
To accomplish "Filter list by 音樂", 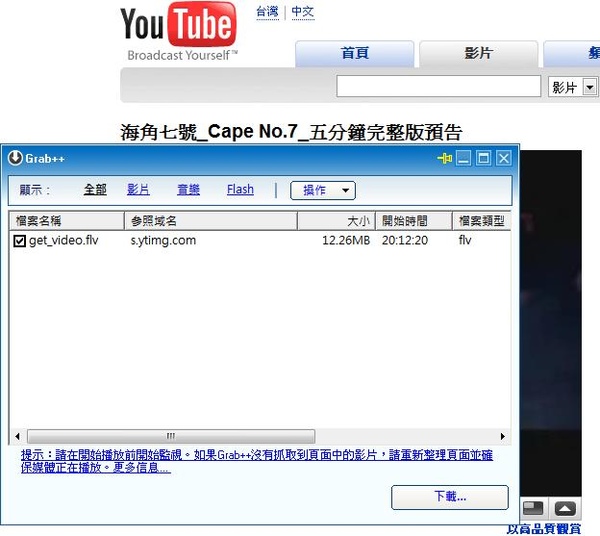I will (x=188, y=189).
